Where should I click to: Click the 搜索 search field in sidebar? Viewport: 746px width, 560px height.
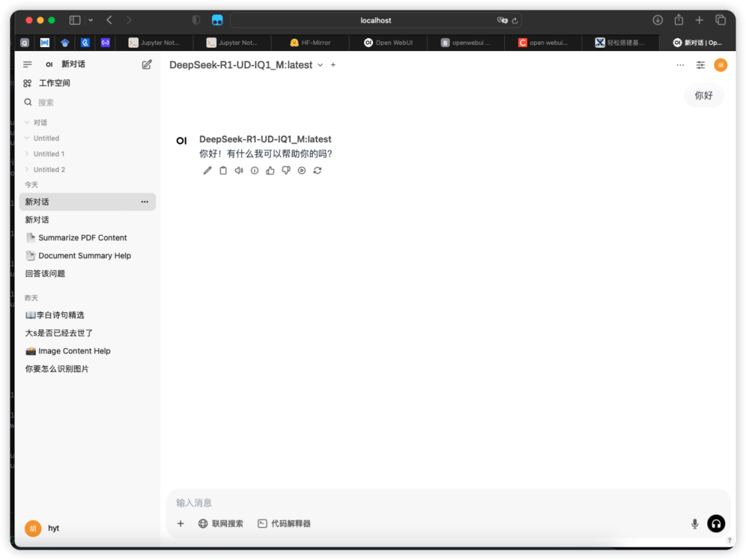(x=88, y=102)
